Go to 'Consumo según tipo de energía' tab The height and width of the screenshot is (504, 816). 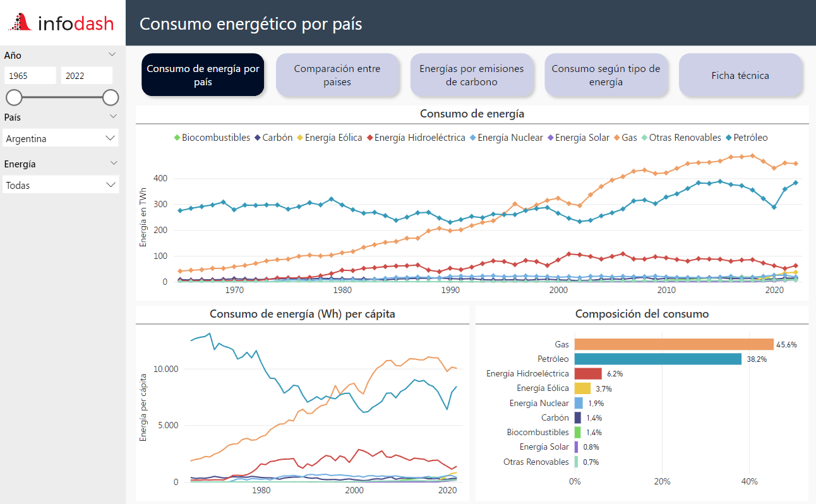pos(606,75)
